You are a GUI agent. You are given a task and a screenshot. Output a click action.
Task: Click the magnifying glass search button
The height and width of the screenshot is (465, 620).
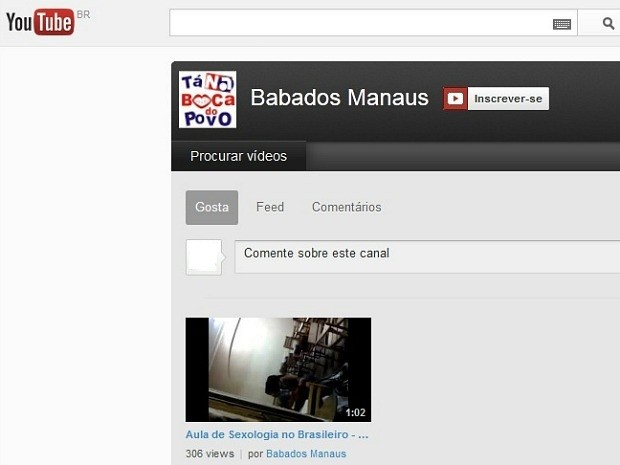tap(608, 23)
